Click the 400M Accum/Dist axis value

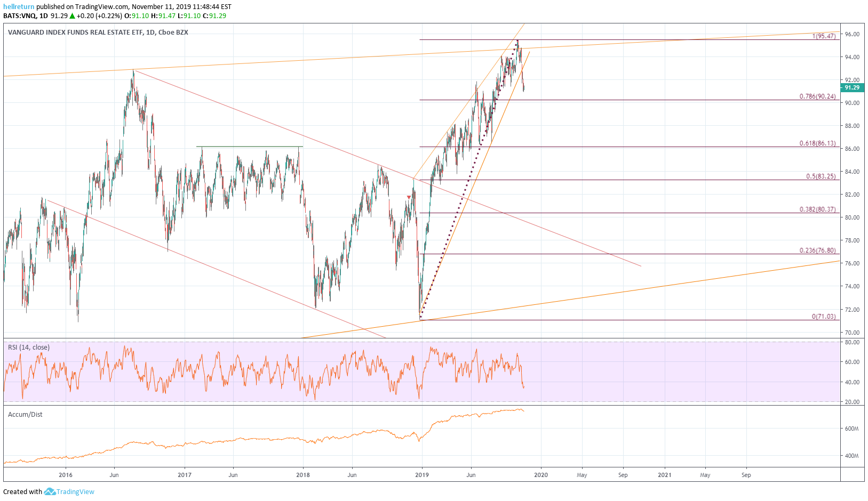point(851,456)
